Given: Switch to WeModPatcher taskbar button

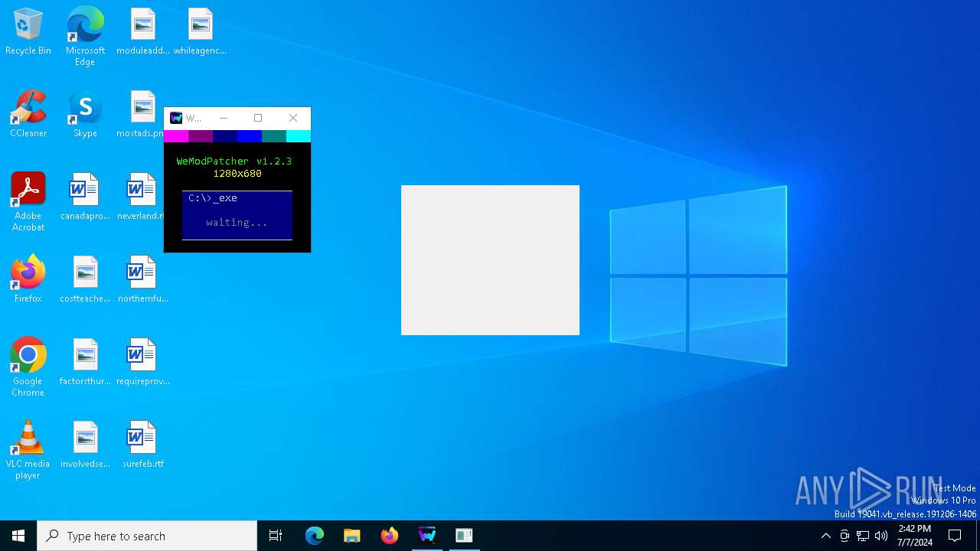Looking at the screenshot, I should (x=427, y=536).
